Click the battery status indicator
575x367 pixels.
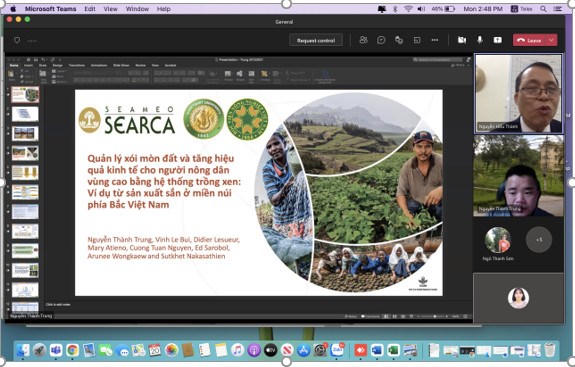[443, 9]
